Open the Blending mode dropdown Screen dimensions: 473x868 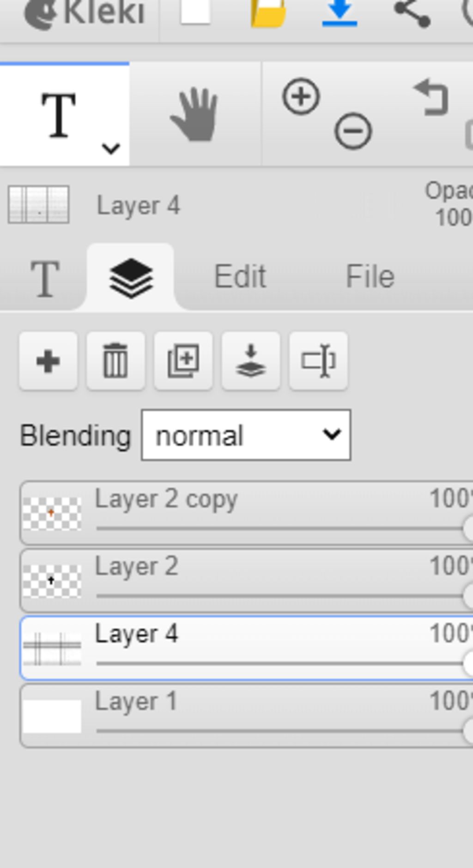click(x=246, y=435)
